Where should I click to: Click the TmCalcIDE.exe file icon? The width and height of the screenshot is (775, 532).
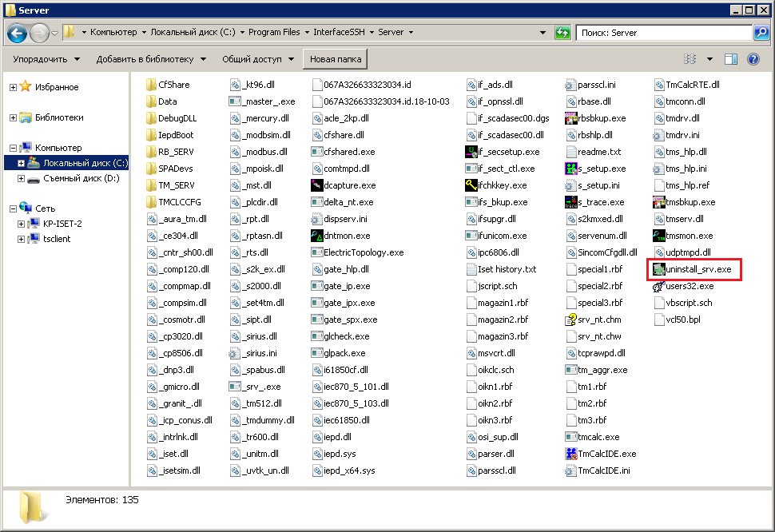click(571, 454)
